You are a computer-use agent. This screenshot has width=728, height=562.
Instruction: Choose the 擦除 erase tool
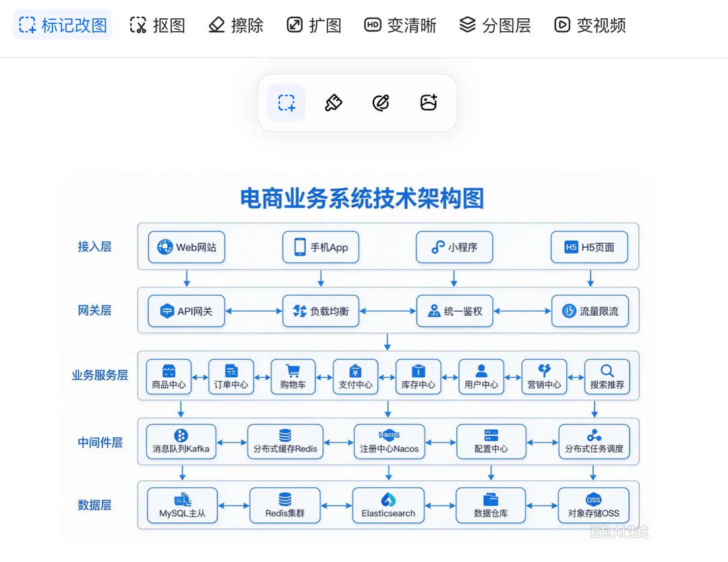click(236, 25)
